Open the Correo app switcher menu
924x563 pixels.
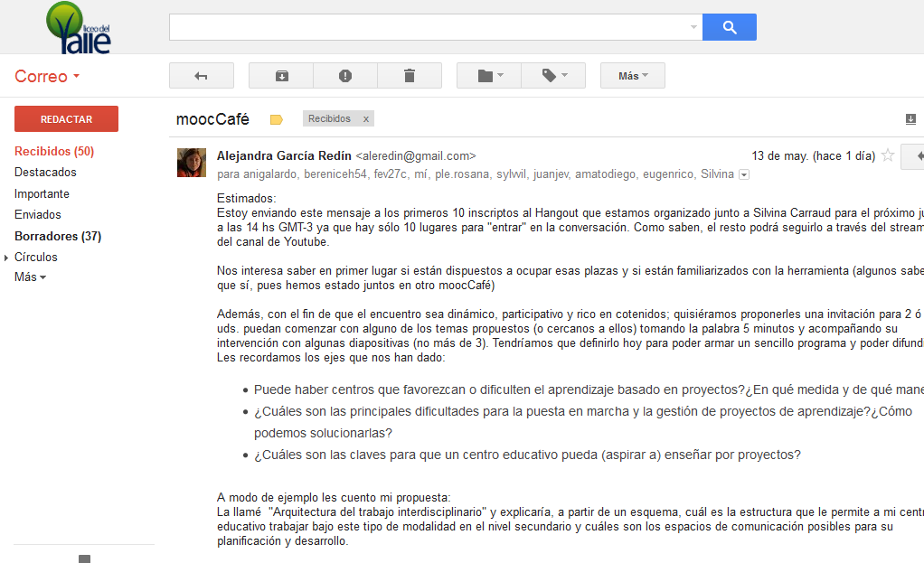47,77
